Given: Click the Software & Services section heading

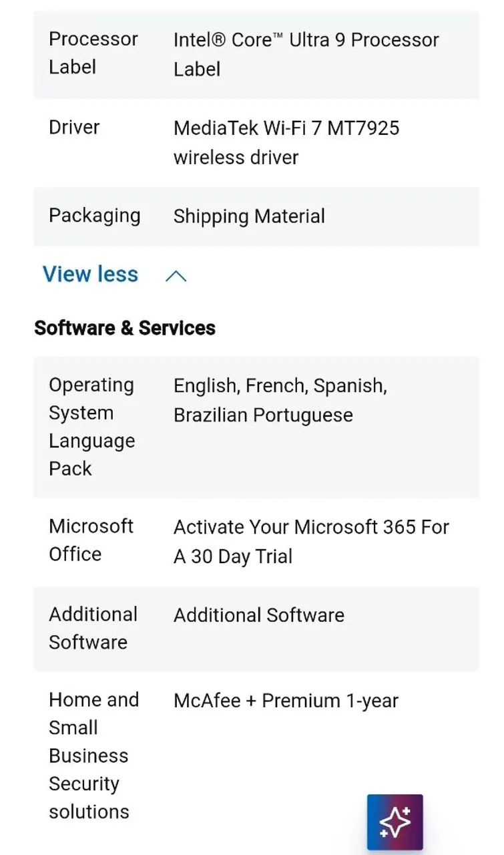Looking at the screenshot, I should (x=124, y=328).
